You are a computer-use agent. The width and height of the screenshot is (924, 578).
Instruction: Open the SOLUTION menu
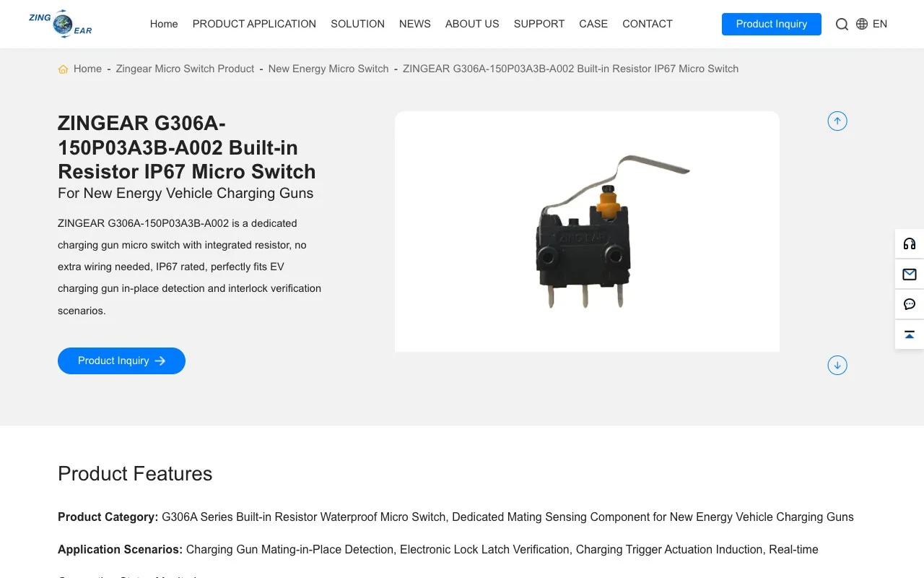point(357,24)
